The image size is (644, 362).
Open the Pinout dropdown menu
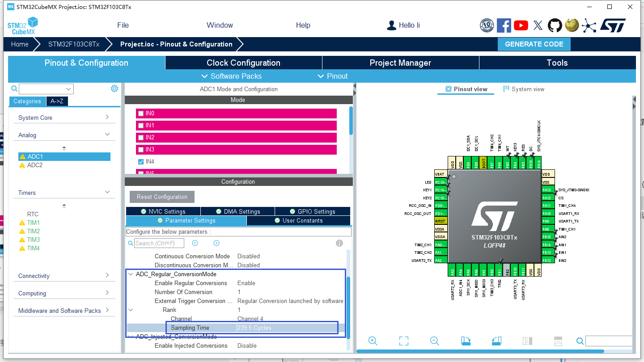click(333, 76)
